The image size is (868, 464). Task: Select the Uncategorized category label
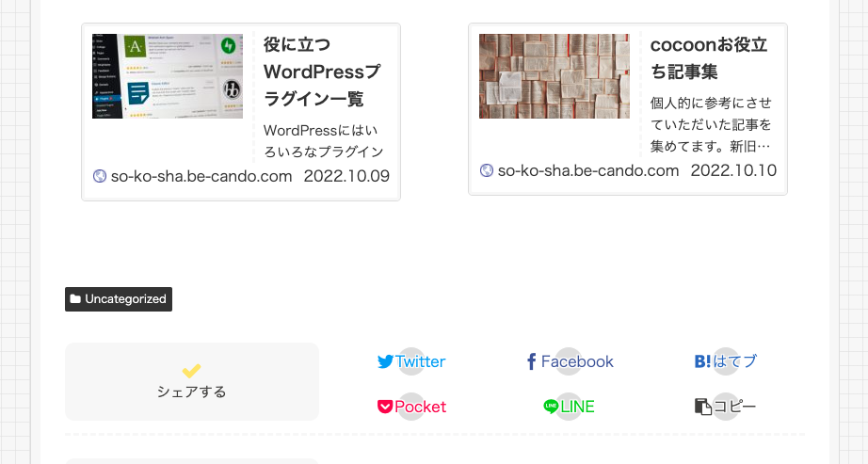tap(125, 299)
